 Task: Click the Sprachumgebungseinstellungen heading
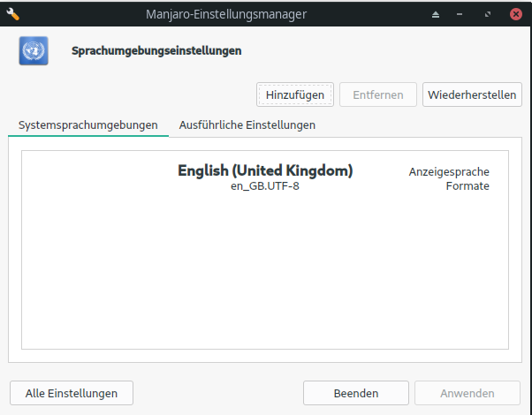pyautogui.click(x=156, y=51)
